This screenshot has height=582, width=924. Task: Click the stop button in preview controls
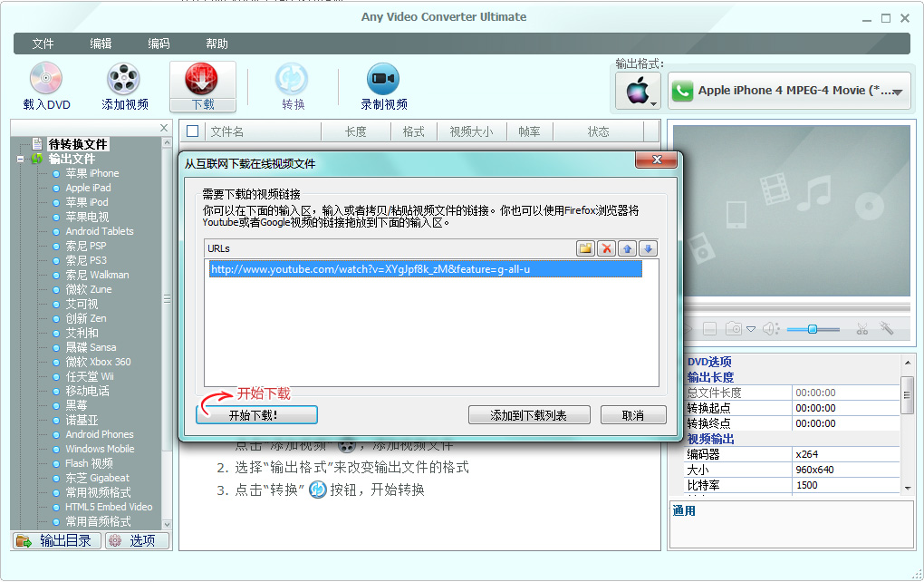[709, 328]
